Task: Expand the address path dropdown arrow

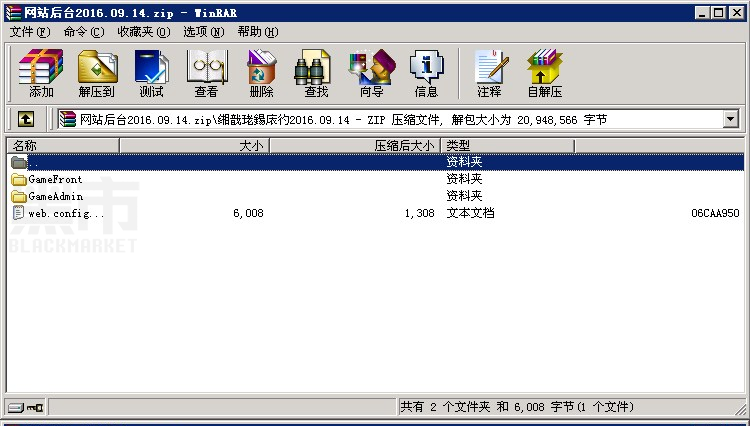Action: [731, 119]
